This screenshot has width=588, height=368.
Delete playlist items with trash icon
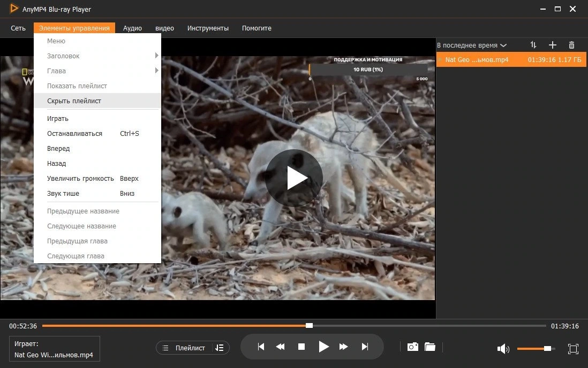571,45
